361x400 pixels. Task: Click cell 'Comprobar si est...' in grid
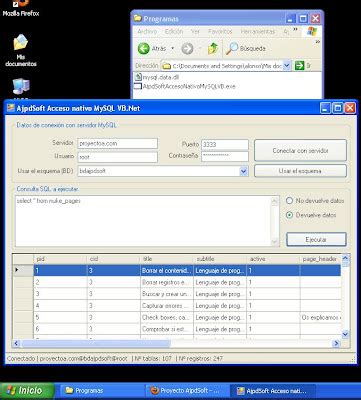coord(167,329)
